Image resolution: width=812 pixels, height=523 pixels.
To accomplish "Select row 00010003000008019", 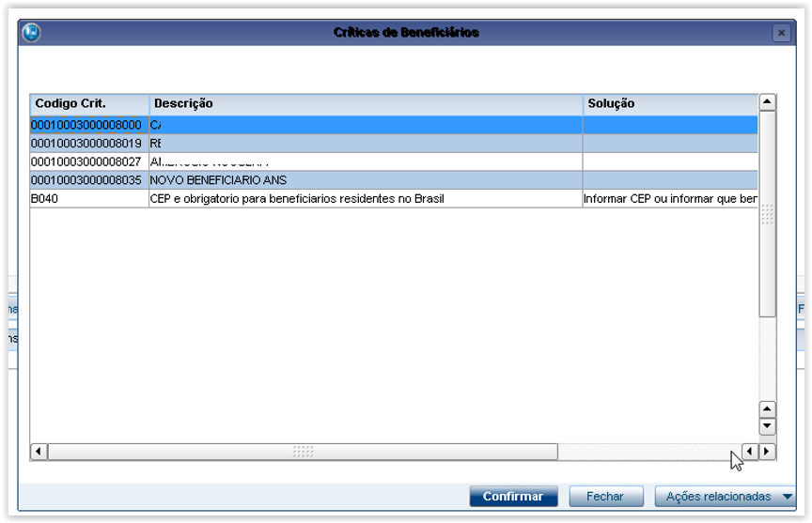I will (x=394, y=144).
